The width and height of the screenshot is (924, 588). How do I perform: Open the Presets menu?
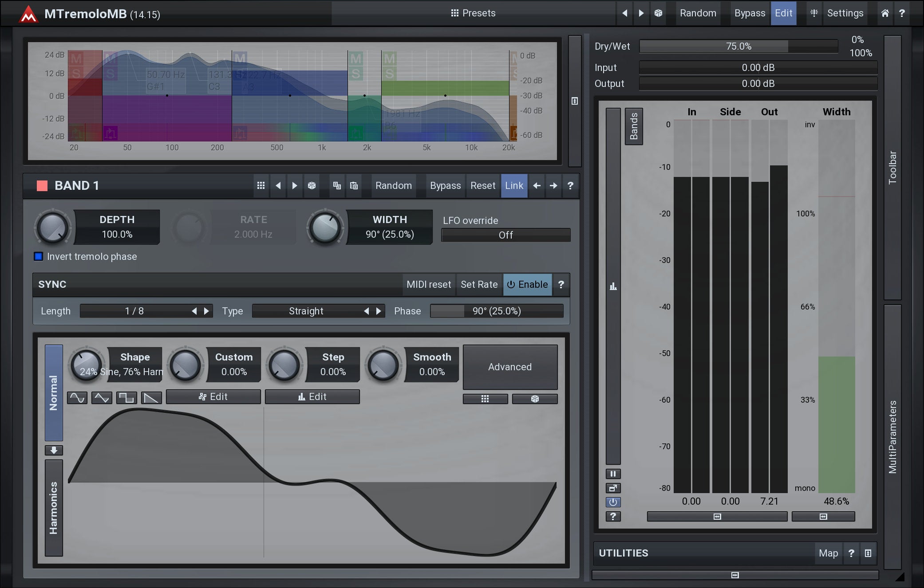click(x=473, y=13)
